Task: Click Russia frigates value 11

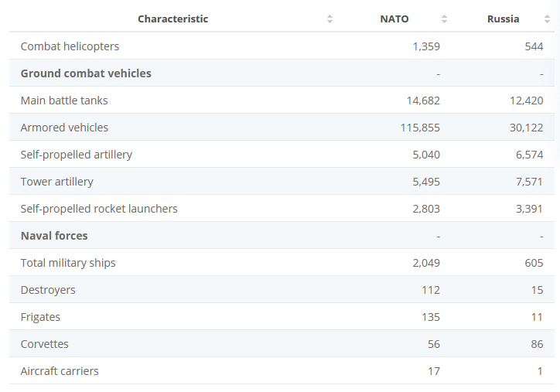Action: pyautogui.click(x=537, y=317)
